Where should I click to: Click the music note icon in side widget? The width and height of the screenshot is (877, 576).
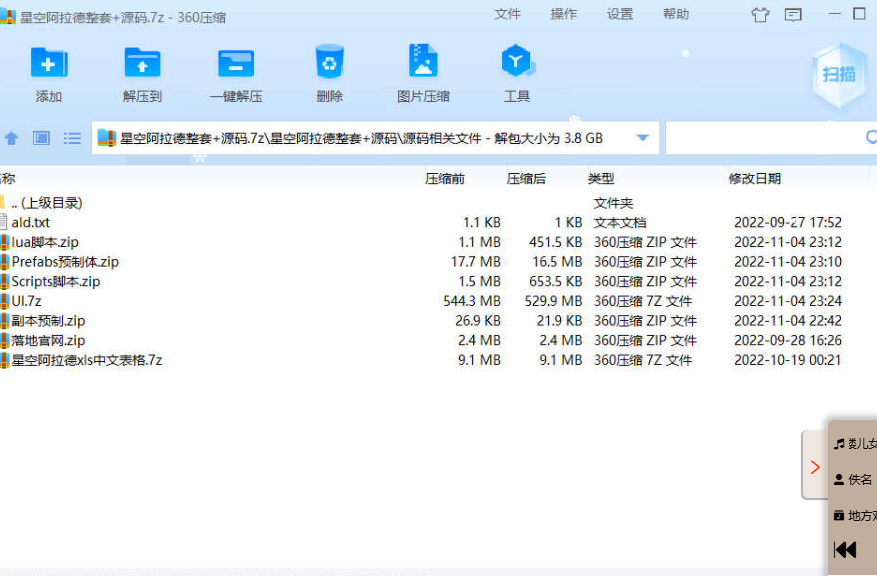pos(838,444)
